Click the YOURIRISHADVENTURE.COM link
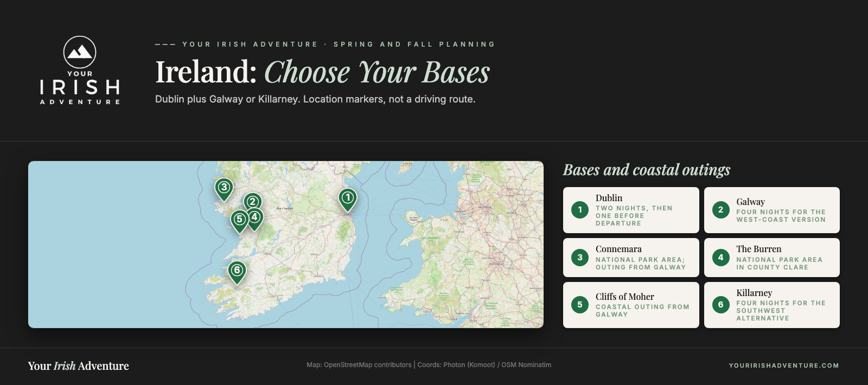The height and width of the screenshot is (385, 868). click(784, 365)
